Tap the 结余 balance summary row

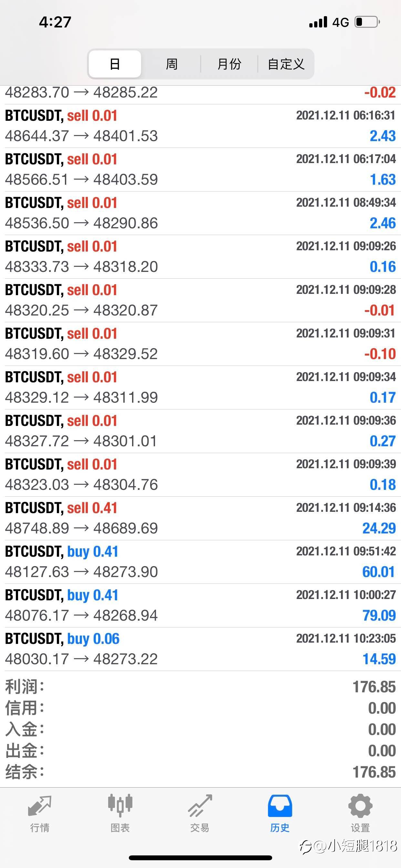click(x=200, y=772)
